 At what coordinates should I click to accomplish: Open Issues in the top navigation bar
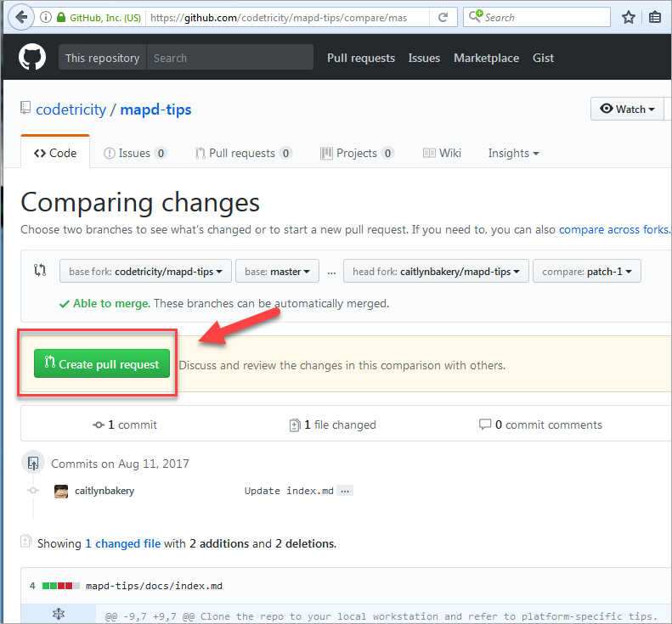point(424,58)
